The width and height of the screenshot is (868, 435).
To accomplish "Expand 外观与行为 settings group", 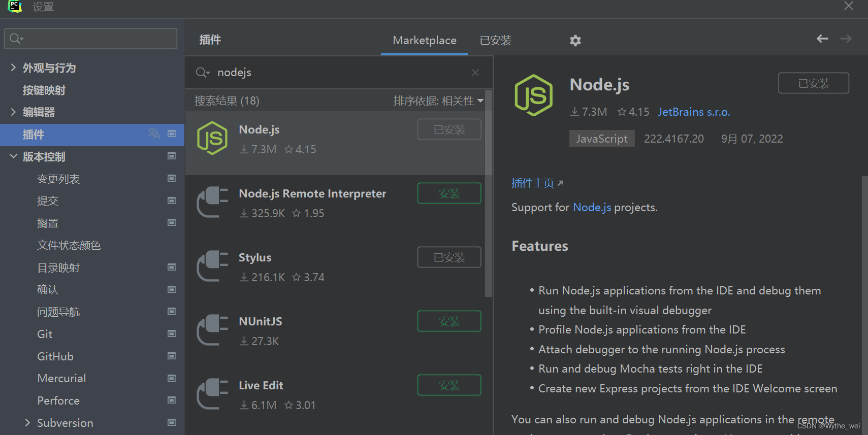I will click(x=13, y=67).
